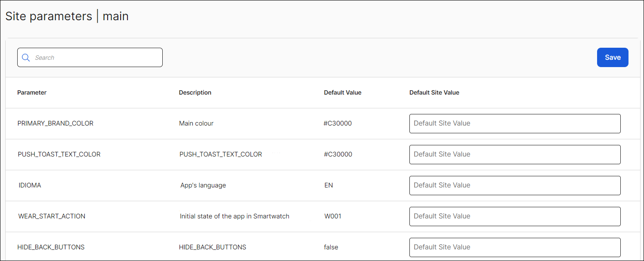The image size is (644, 261).
Task: Click the IDIOMA Default Site Value field
Action: [x=514, y=185]
